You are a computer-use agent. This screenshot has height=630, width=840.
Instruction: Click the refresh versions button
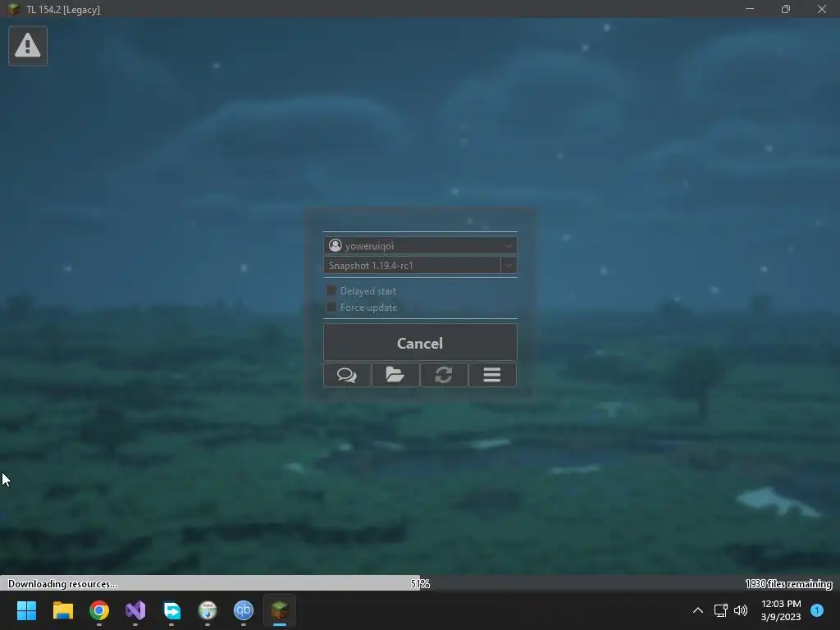(444, 374)
